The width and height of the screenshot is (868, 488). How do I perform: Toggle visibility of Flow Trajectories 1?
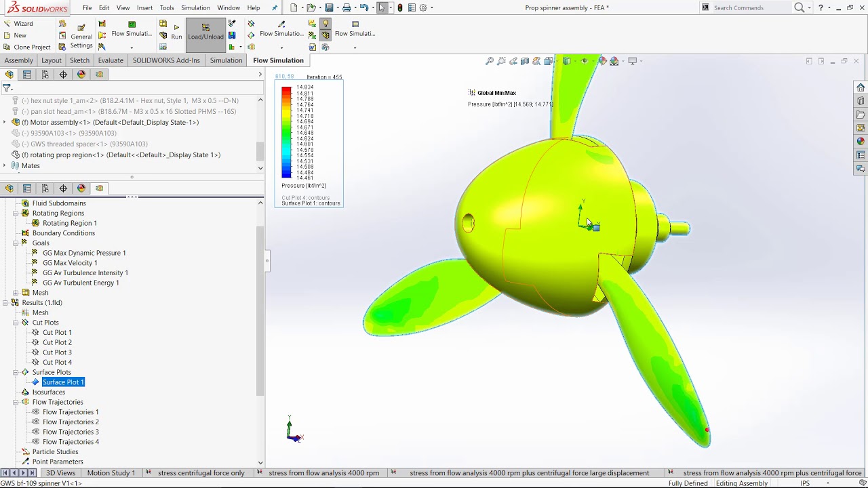[36, 412]
